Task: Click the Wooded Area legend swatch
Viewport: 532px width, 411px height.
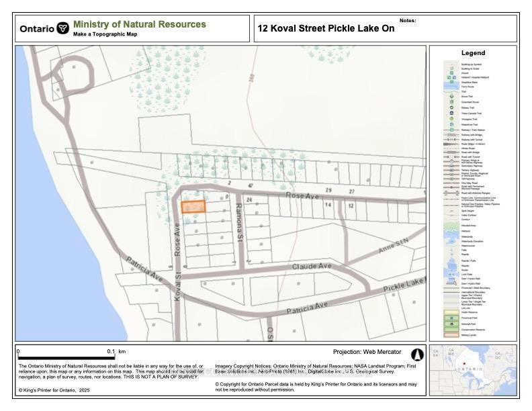Action: click(451, 226)
